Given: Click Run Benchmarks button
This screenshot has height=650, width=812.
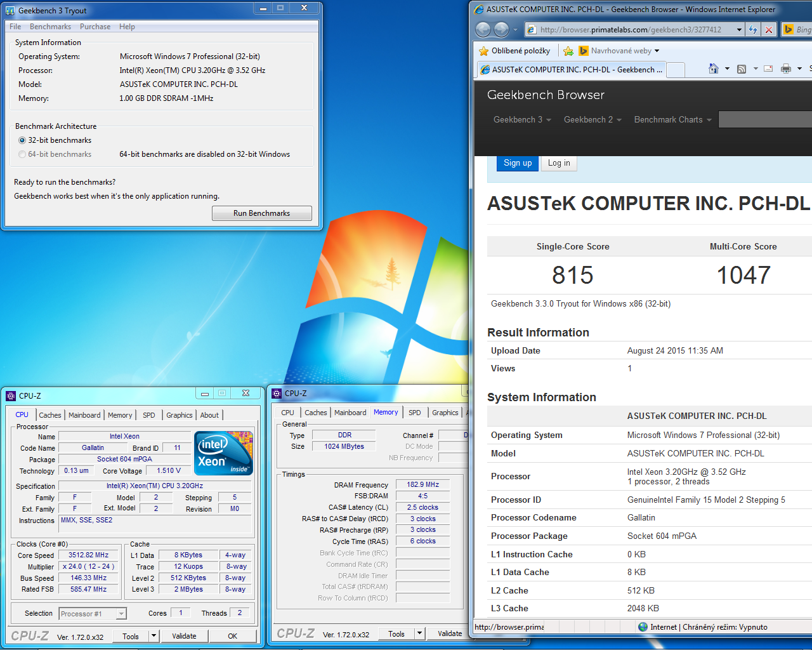Looking at the screenshot, I should [x=261, y=213].
